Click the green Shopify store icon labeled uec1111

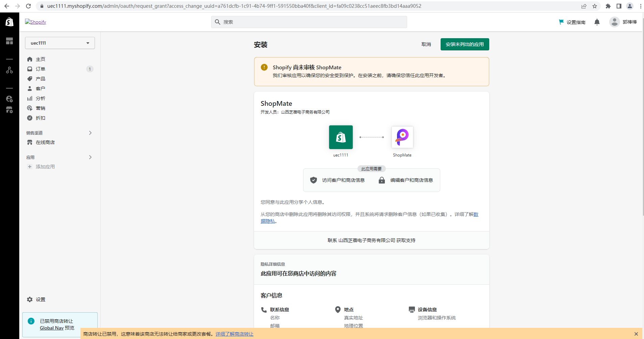[x=341, y=137]
